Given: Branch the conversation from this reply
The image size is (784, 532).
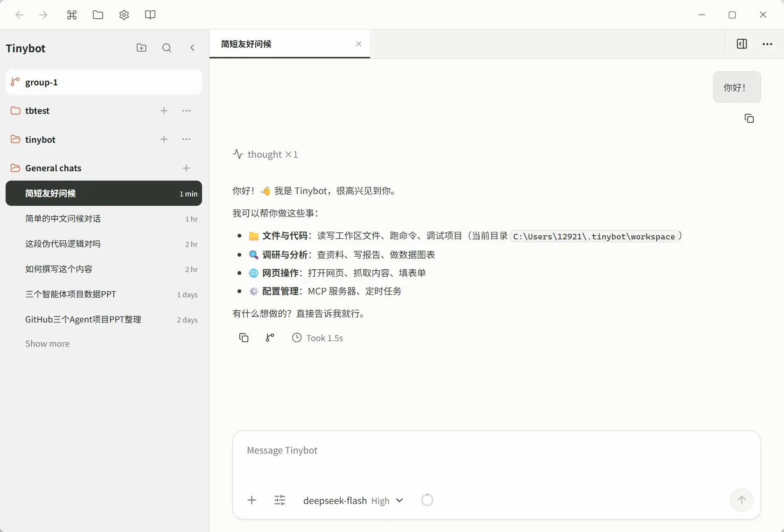Looking at the screenshot, I should coord(270,337).
